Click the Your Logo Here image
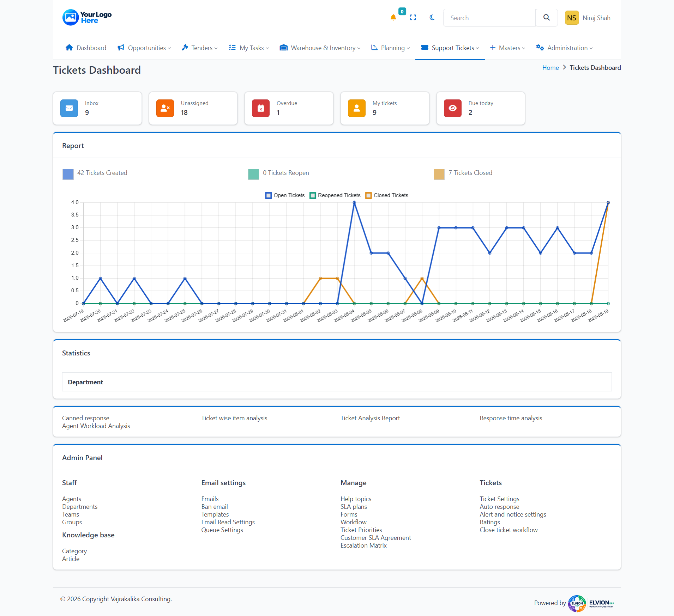 point(87,17)
